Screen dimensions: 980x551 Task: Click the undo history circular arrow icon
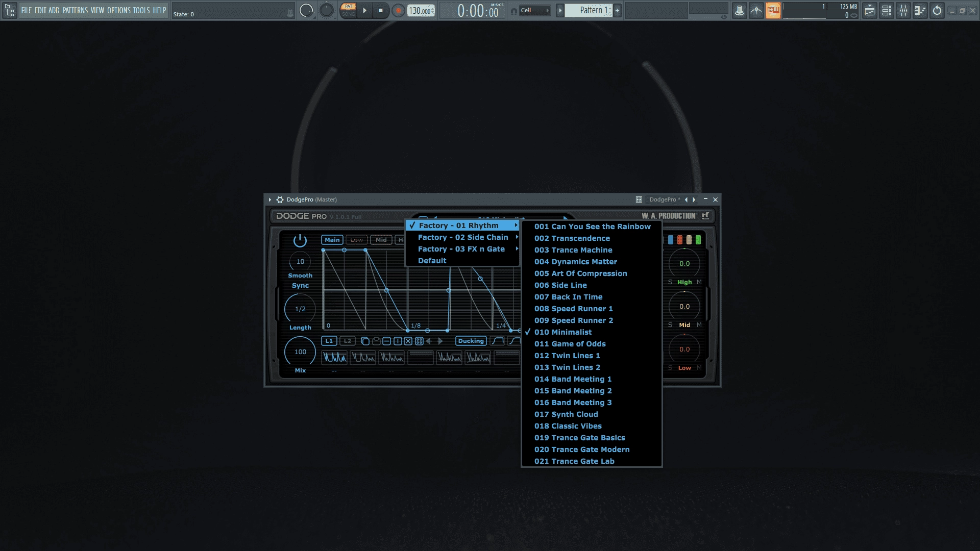[937, 10]
